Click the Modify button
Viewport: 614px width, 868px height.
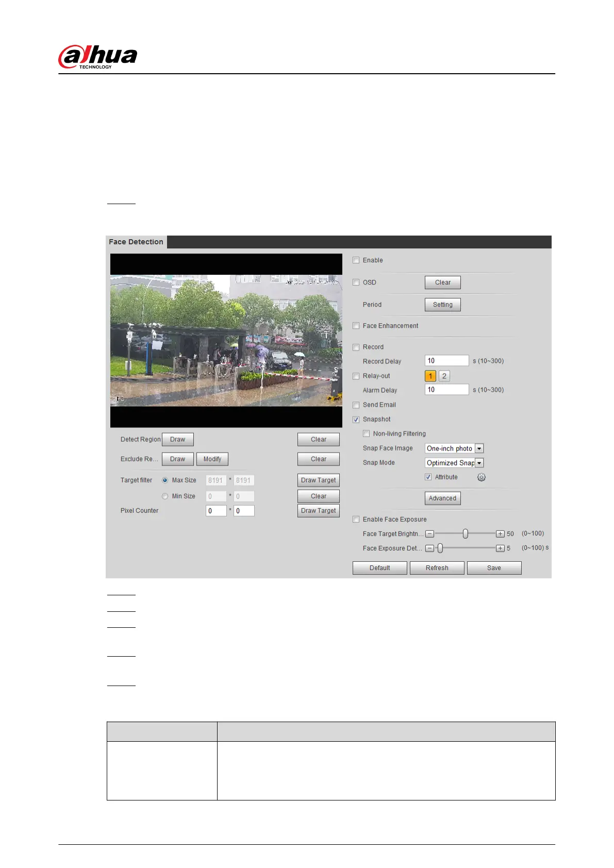click(x=212, y=459)
